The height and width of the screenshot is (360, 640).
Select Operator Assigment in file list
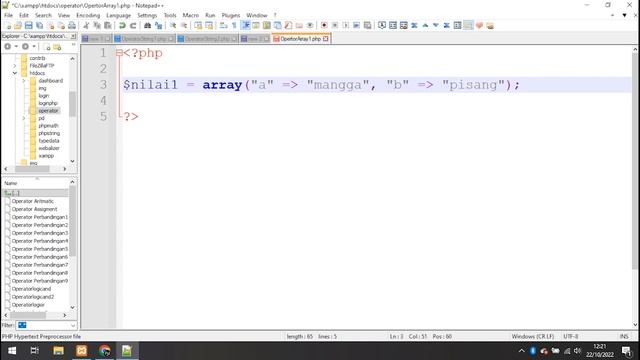pos(34,209)
